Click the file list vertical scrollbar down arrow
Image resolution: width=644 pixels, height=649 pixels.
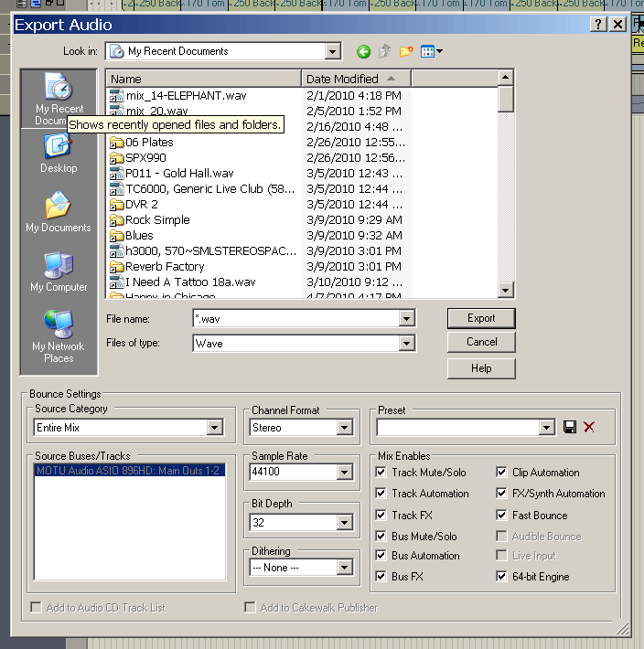pos(506,290)
